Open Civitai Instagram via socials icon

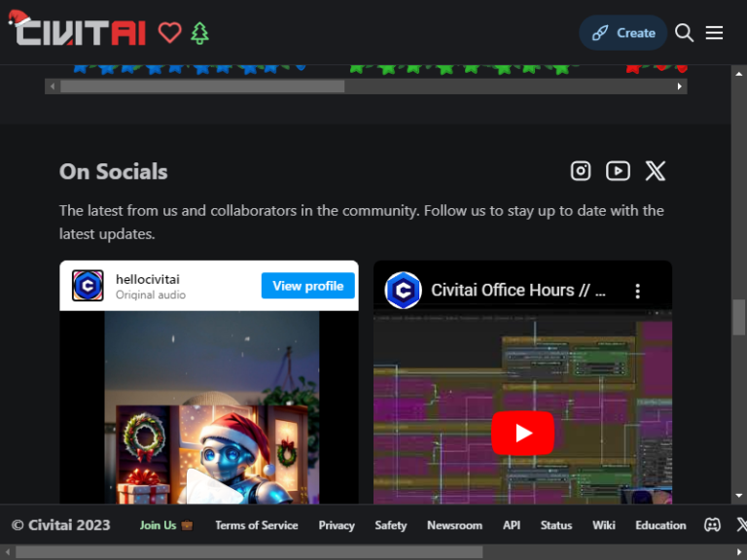tap(581, 171)
